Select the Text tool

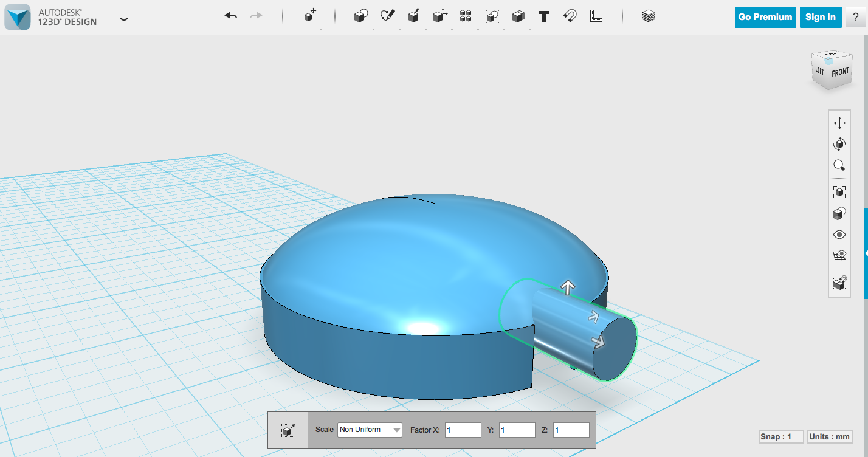(543, 16)
